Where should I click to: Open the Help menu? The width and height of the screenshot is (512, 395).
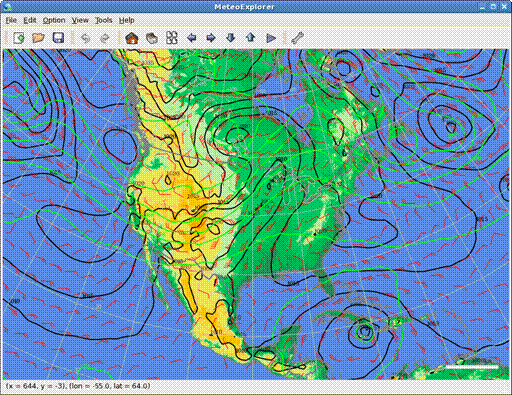pyautogui.click(x=127, y=20)
